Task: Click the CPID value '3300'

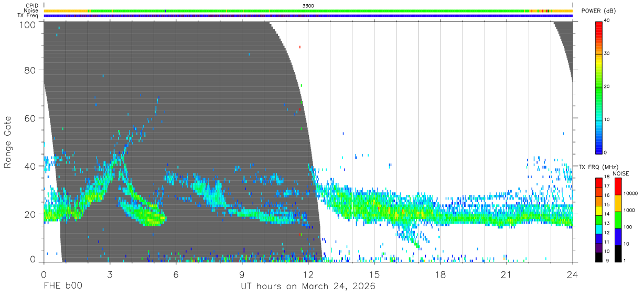Action: tap(308, 6)
